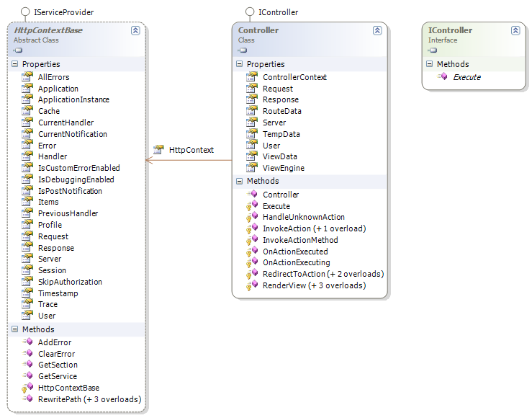532x418 pixels.
Task: Select the HandleUnknownAction method icon
Action: [x=252, y=217]
